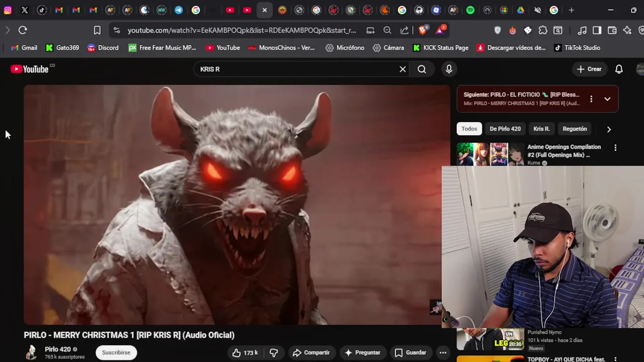Switch to the Spotify browser tab

(470, 10)
